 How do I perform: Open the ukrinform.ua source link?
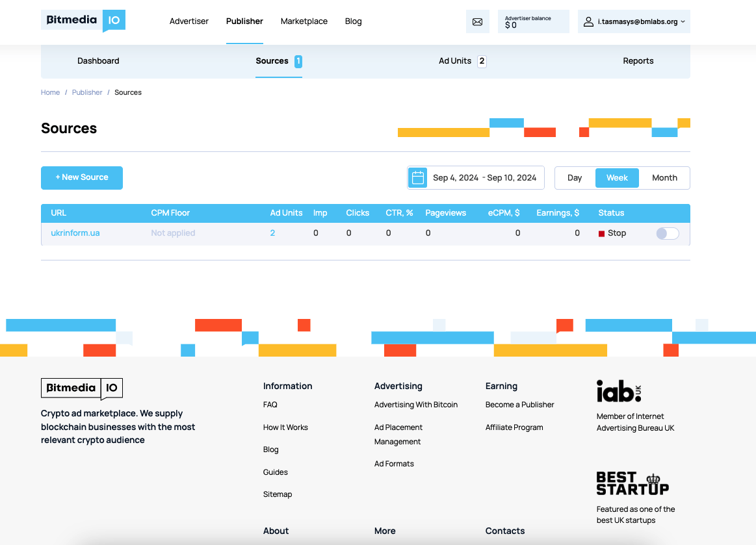coord(75,233)
